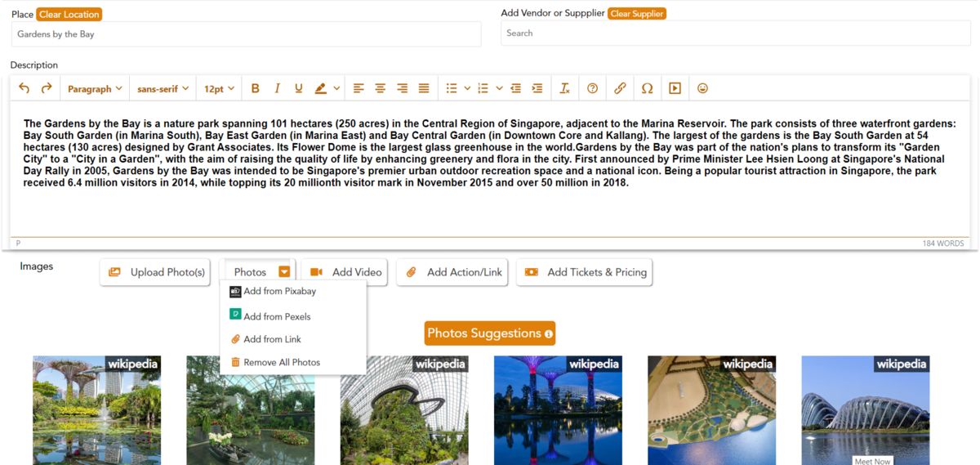This screenshot has width=980, height=465.
Task: Expand bullet list style options
Action: [x=467, y=88]
